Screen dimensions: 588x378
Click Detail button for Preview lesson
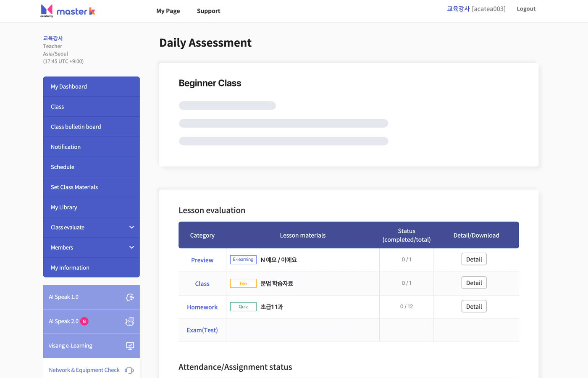click(x=474, y=260)
